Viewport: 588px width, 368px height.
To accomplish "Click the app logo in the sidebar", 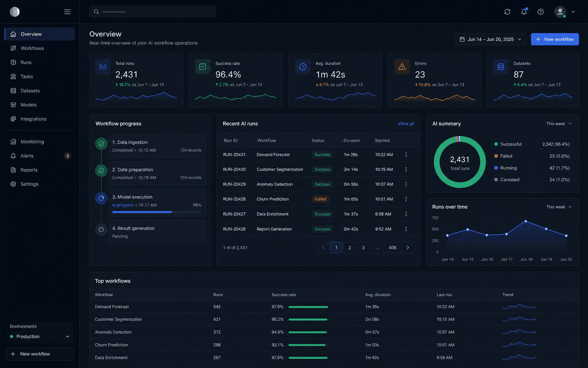I will pyautogui.click(x=14, y=12).
